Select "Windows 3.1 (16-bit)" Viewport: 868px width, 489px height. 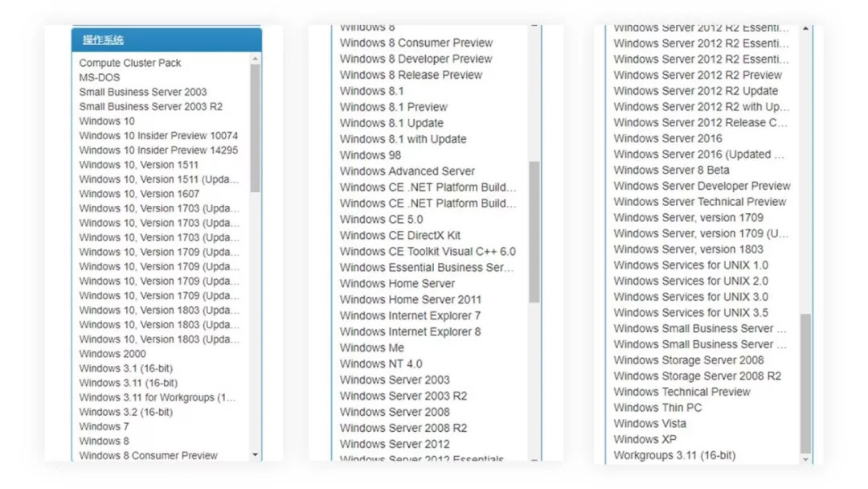(125, 368)
